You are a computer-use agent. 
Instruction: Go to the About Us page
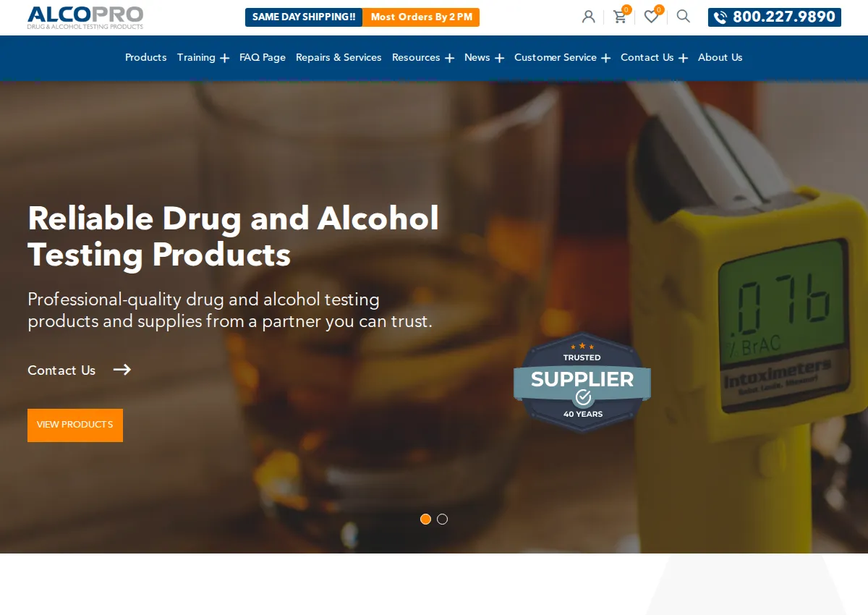720,57
